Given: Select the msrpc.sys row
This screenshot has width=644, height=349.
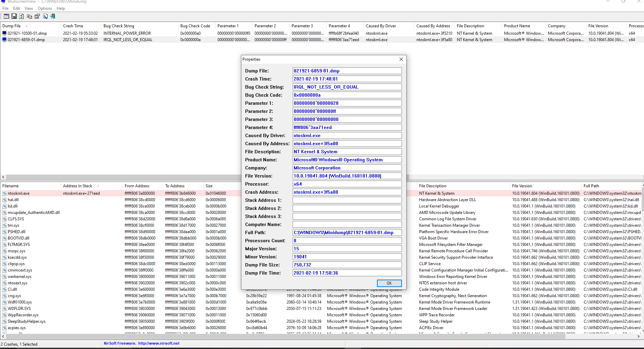Looking at the screenshot, I should tap(17, 251).
